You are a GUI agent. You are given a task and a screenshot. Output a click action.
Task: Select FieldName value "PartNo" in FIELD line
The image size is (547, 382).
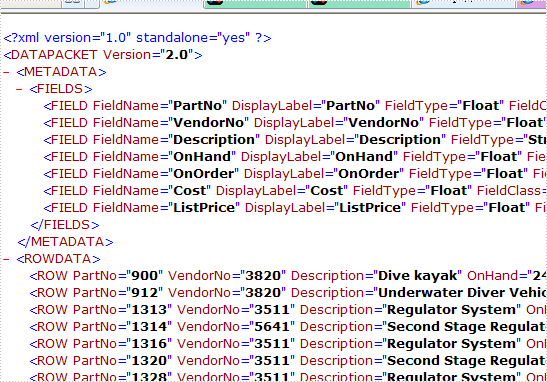click(197, 106)
